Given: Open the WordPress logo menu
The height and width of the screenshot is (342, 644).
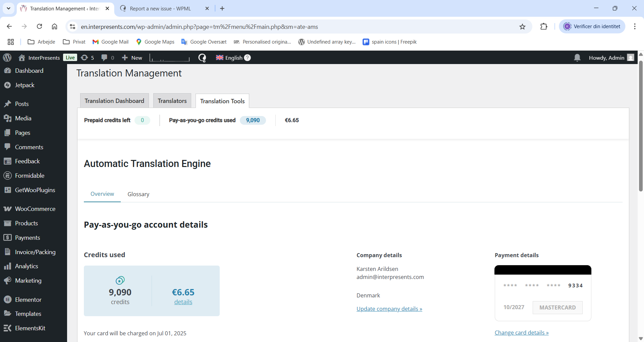Looking at the screenshot, I should pyautogui.click(x=7, y=58).
